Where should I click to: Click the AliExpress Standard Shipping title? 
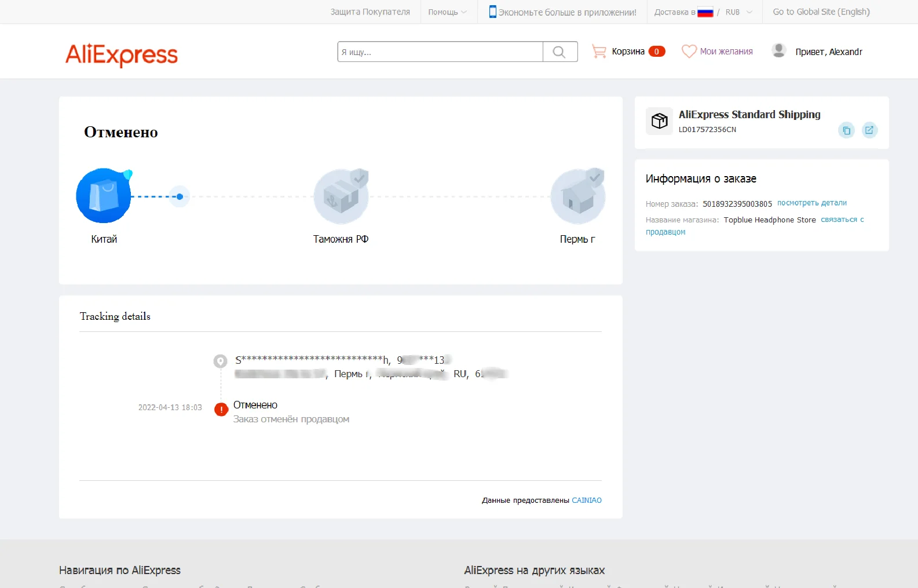[749, 115]
